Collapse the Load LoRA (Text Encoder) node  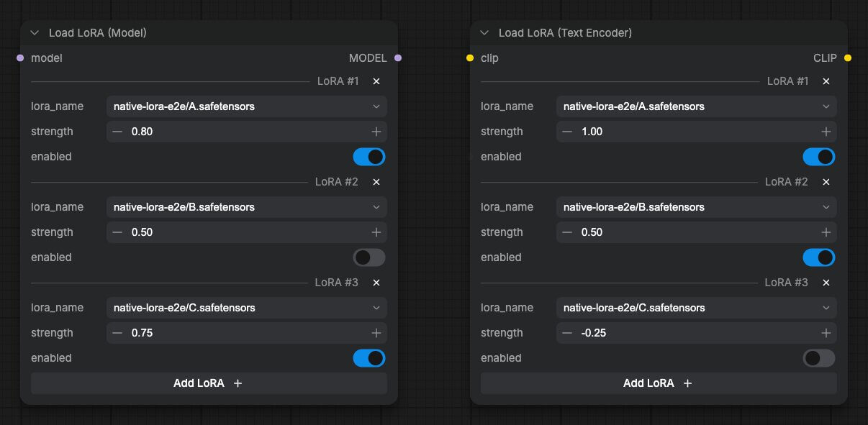(x=484, y=33)
